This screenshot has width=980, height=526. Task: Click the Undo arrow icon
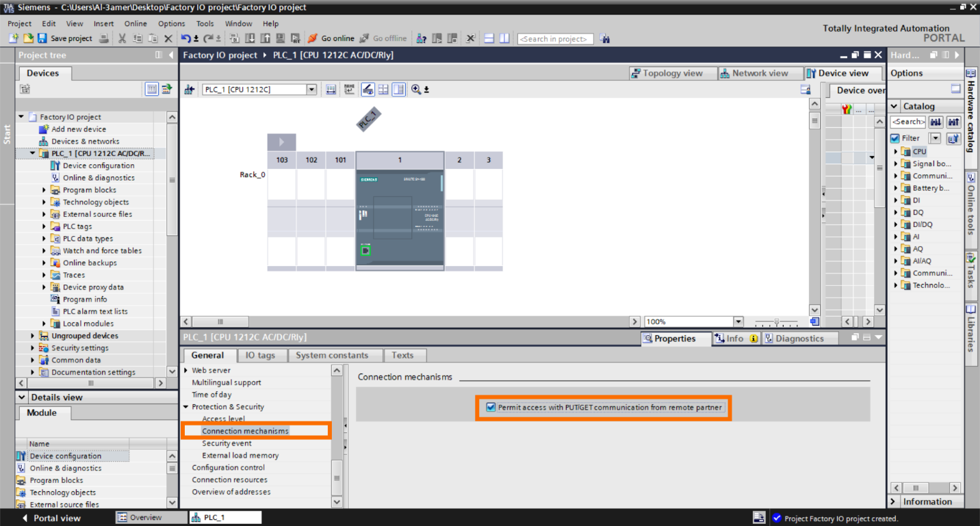(185, 39)
